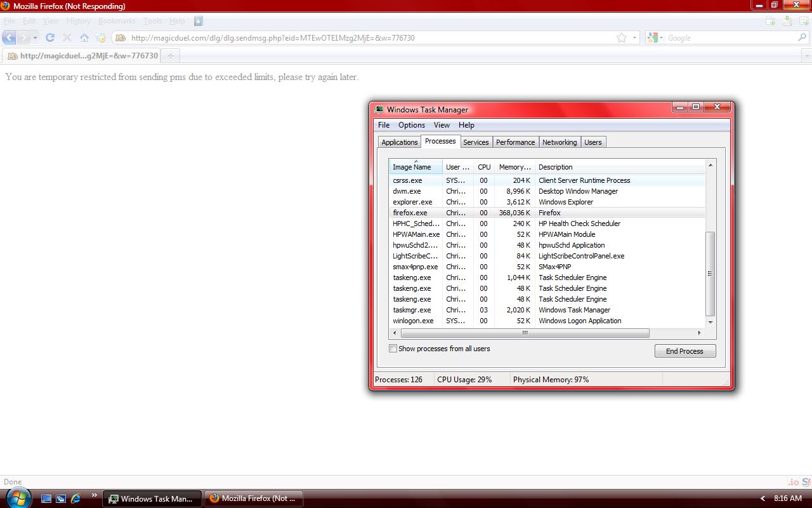Click the magnifier search icon
812x508 pixels.
(802, 37)
